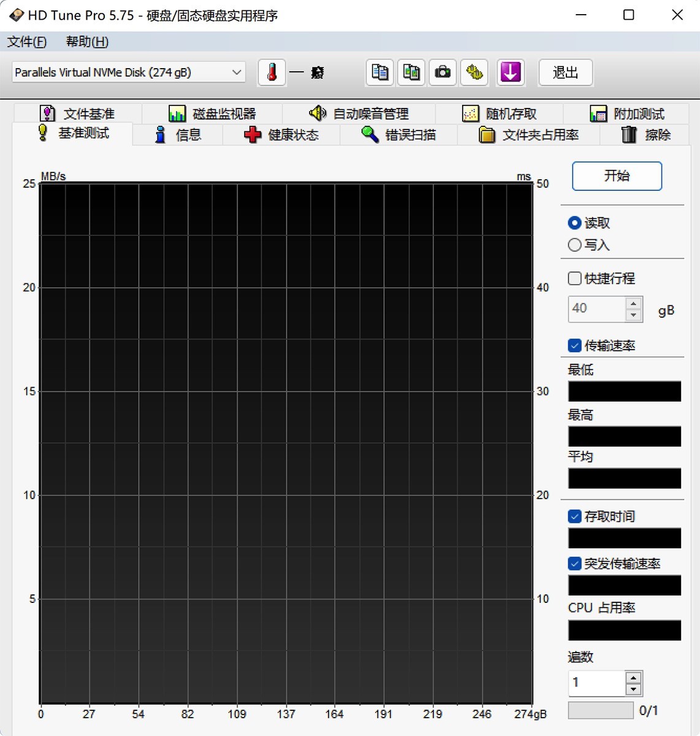Click the 开始 start button
The image size is (700, 736).
(617, 176)
